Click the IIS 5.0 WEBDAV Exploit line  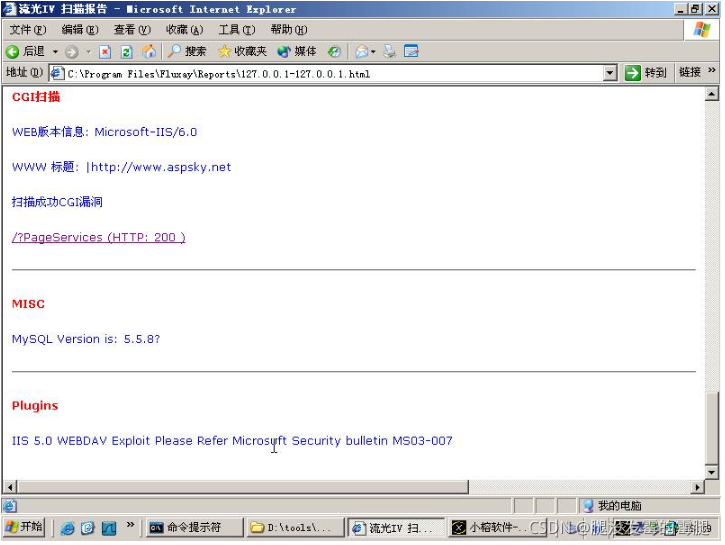[x=232, y=441]
